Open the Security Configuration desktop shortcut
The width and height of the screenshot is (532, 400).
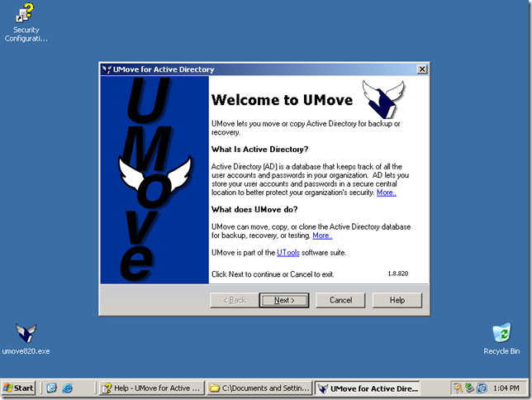click(26, 22)
